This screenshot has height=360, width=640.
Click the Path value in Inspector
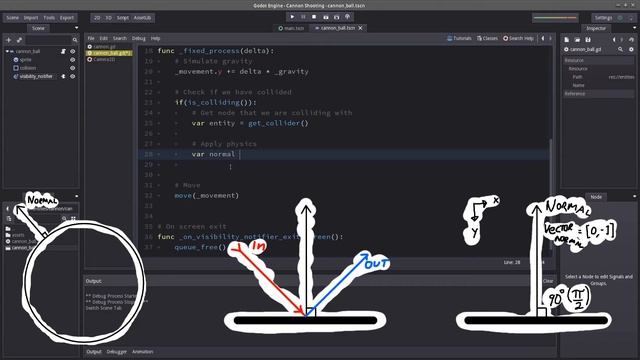coord(621,77)
